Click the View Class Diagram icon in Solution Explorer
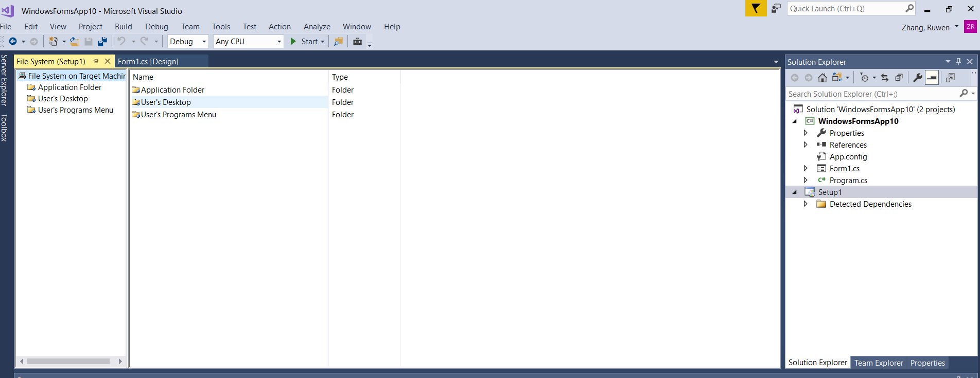 pos(950,78)
